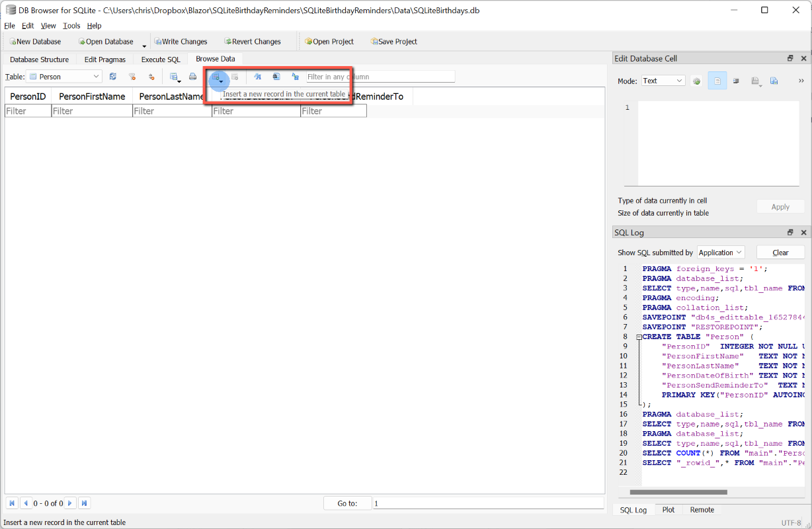Click the PersonFirstName column filter field

[92, 111]
